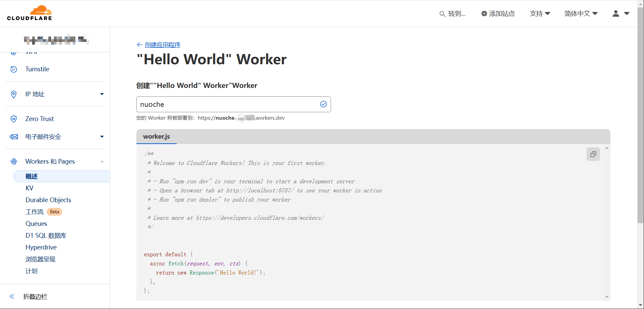644x309 pixels.
Task: Open Turnstile from the sidebar
Action: pos(37,69)
